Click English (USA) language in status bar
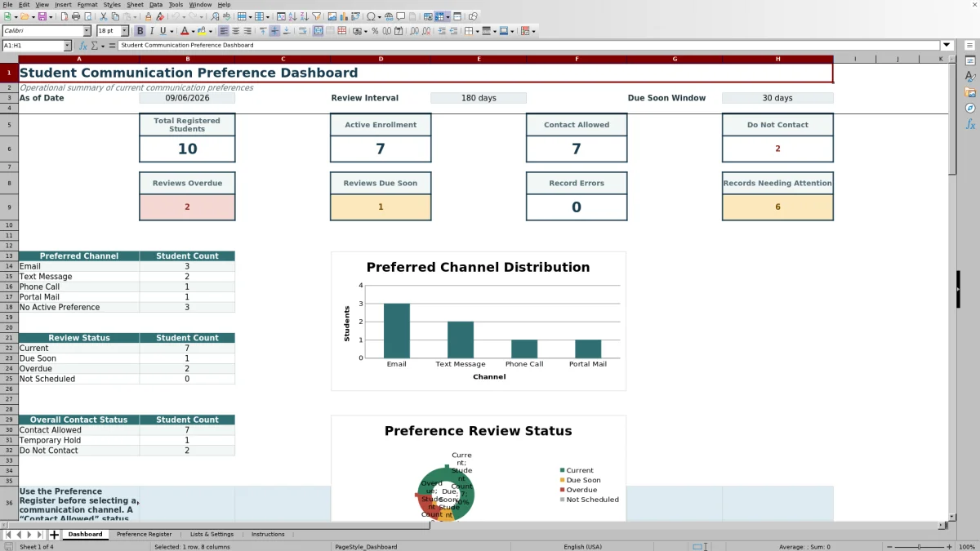The width and height of the screenshot is (980, 551). point(582,547)
